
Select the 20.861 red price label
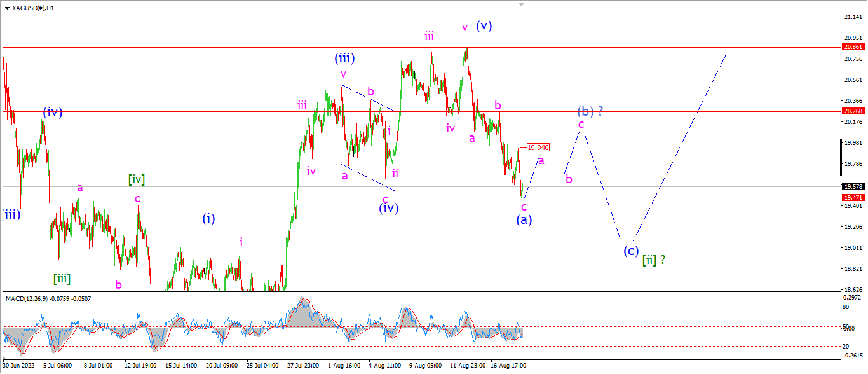852,47
